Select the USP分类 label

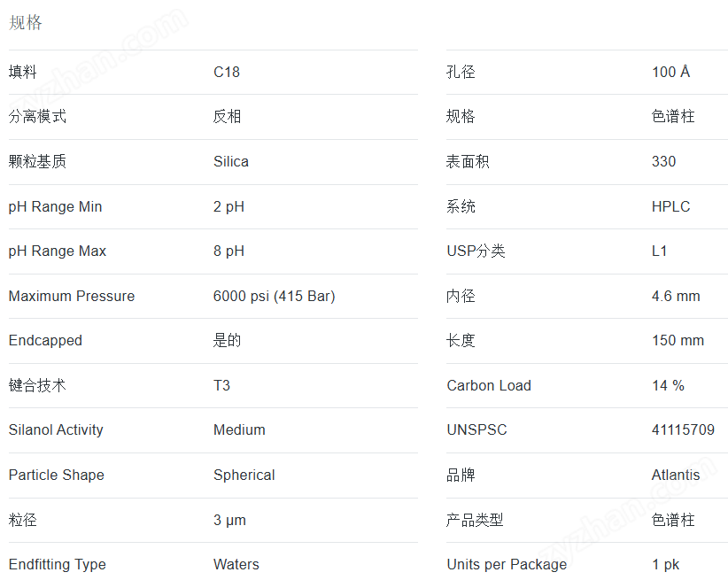pyautogui.click(x=476, y=251)
